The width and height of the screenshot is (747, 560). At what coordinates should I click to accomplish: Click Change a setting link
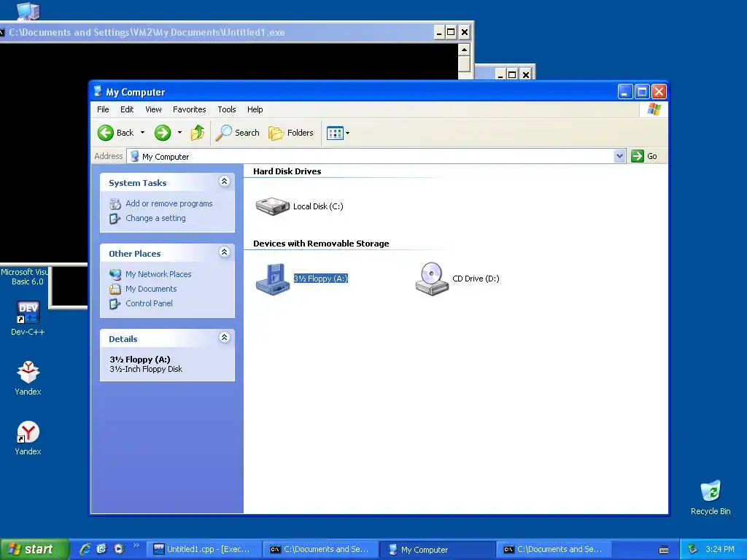[x=156, y=218]
